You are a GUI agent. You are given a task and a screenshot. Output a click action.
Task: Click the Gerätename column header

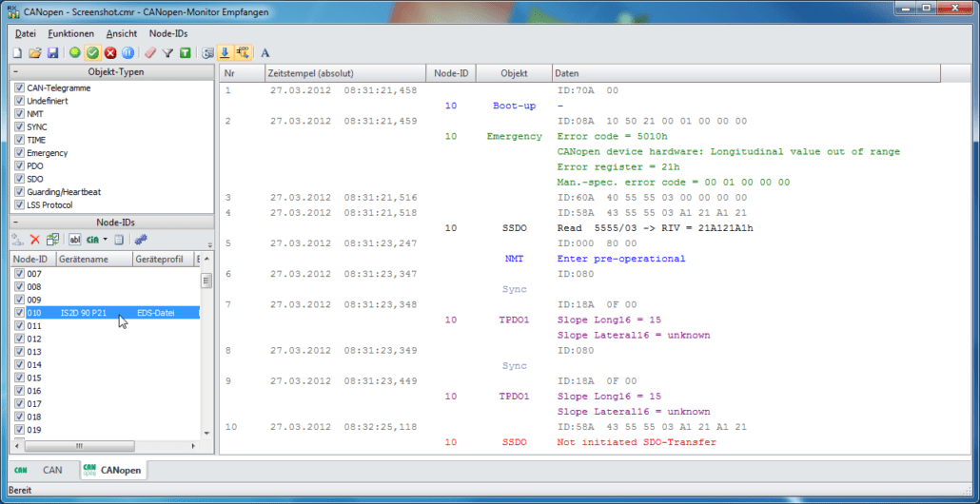pos(93,259)
